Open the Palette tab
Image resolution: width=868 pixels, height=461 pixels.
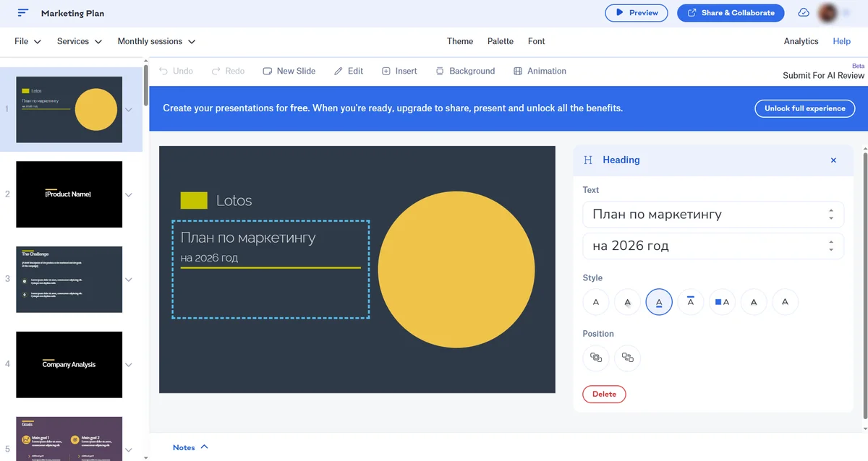pos(500,41)
